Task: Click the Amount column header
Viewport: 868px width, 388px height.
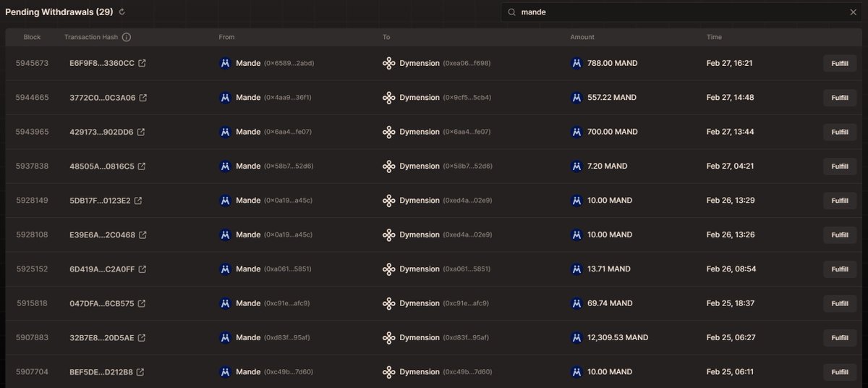Action: pyautogui.click(x=582, y=37)
